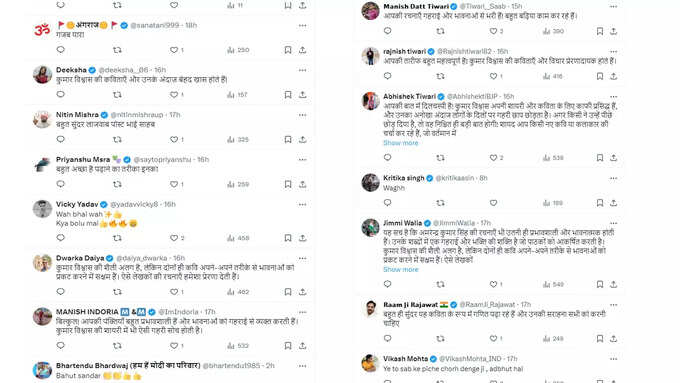Bookmark Manish Datt Tiwari's reply
The image size is (680, 383).
[x=599, y=31]
